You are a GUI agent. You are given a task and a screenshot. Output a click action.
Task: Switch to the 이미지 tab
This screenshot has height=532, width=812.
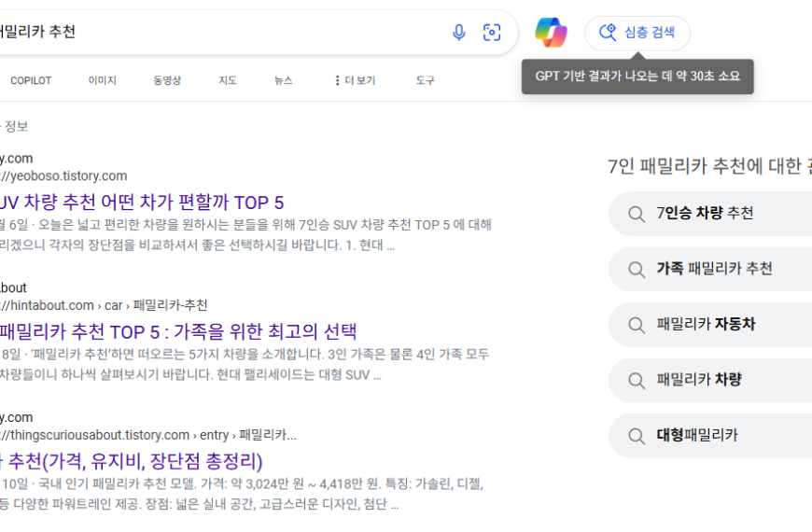click(x=102, y=80)
